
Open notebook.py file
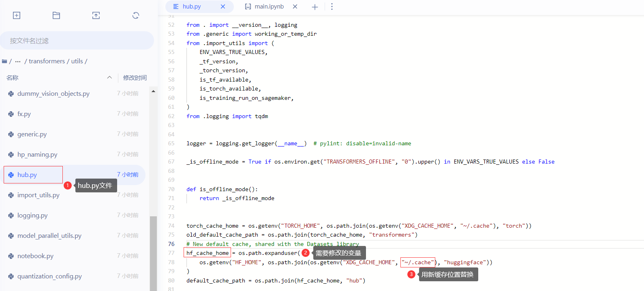coord(35,256)
